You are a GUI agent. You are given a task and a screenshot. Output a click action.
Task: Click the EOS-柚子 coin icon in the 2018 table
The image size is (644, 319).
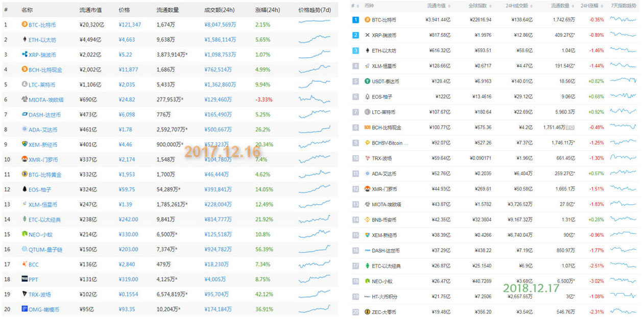click(368, 96)
